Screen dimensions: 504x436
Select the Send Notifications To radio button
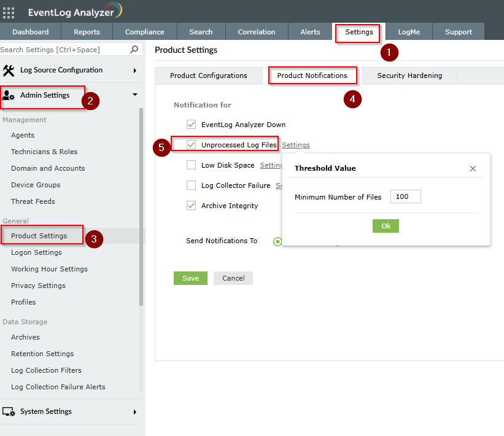pyautogui.click(x=277, y=241)
